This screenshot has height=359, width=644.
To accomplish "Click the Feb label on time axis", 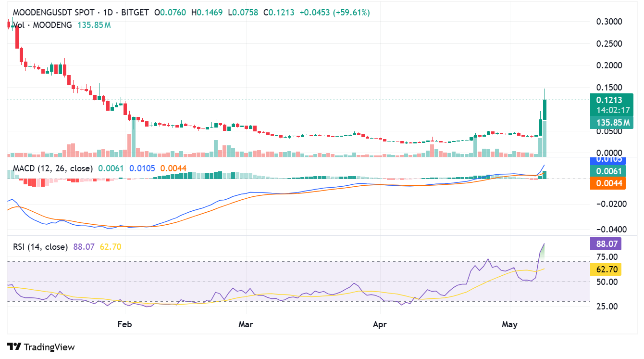I will click(124, 324).
